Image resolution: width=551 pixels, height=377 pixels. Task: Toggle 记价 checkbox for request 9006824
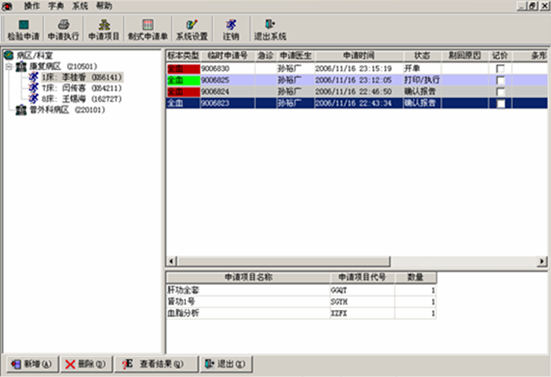pyautogui.click(x=500, y=92)
